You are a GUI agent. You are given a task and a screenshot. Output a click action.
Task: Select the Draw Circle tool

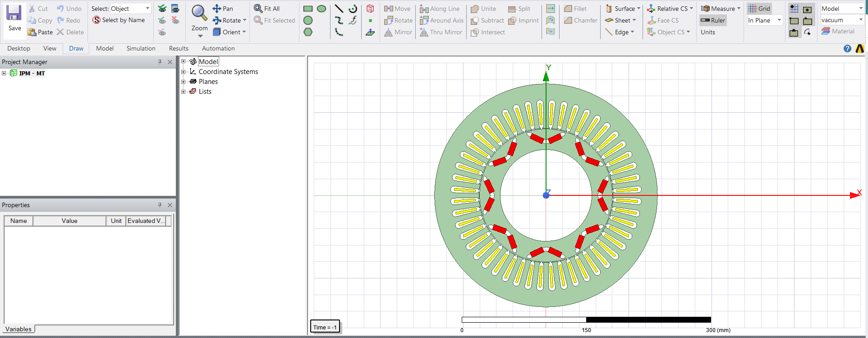(x=308, y=20)
